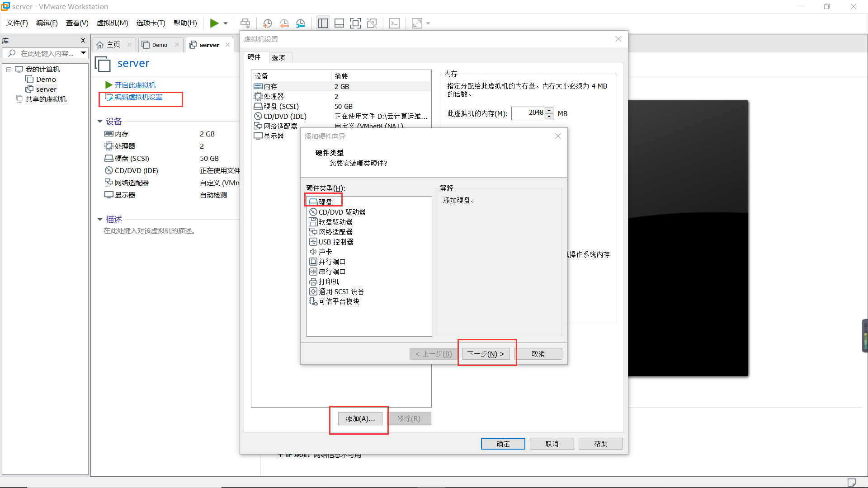Switch to the 选项 tab in settings
The height and width of the screenshot is (488, 868).
pyautogui.click(x=278, y=58)
